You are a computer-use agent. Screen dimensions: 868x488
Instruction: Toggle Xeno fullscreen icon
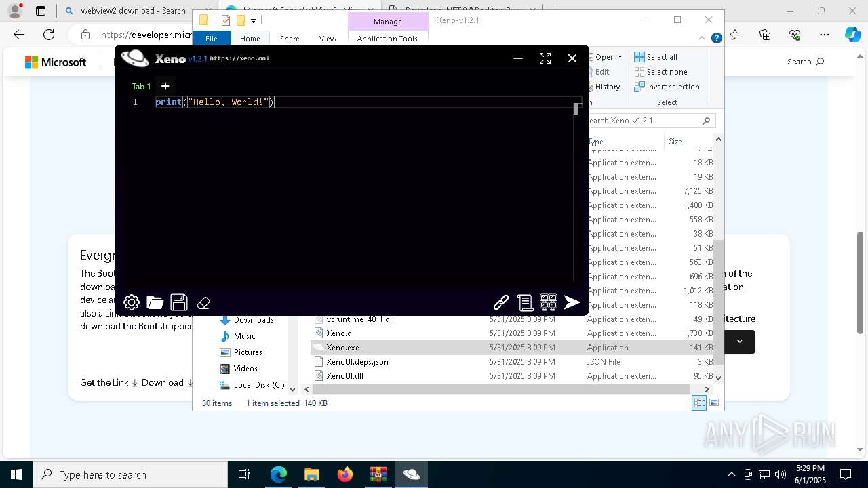[545, 58]
